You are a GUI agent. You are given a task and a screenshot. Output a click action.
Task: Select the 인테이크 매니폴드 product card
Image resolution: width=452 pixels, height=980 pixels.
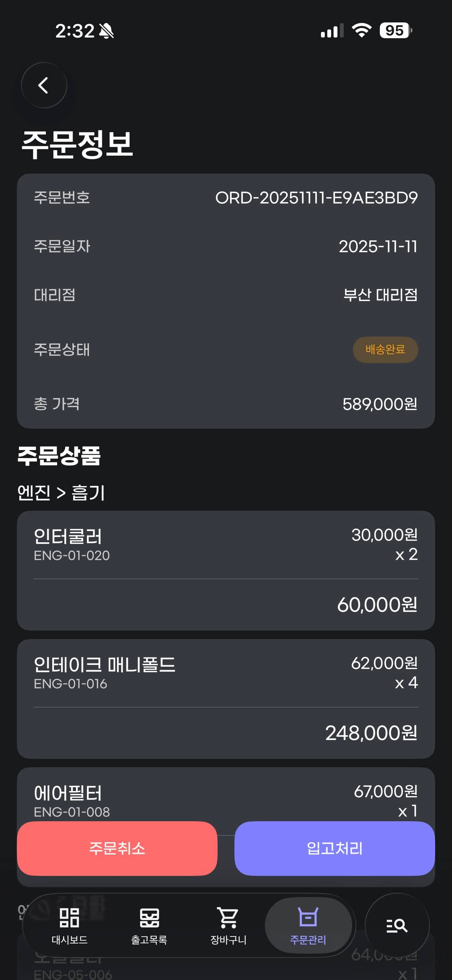(x=226, y=698)
